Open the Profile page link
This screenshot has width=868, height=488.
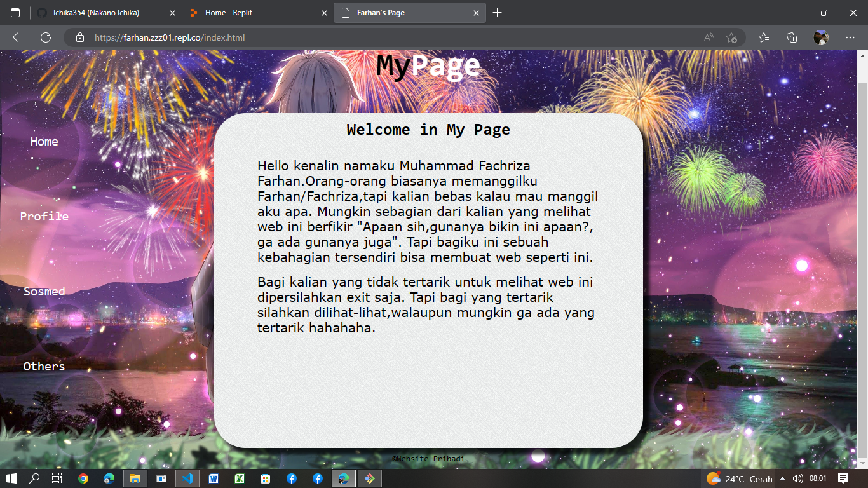(44, 216)
